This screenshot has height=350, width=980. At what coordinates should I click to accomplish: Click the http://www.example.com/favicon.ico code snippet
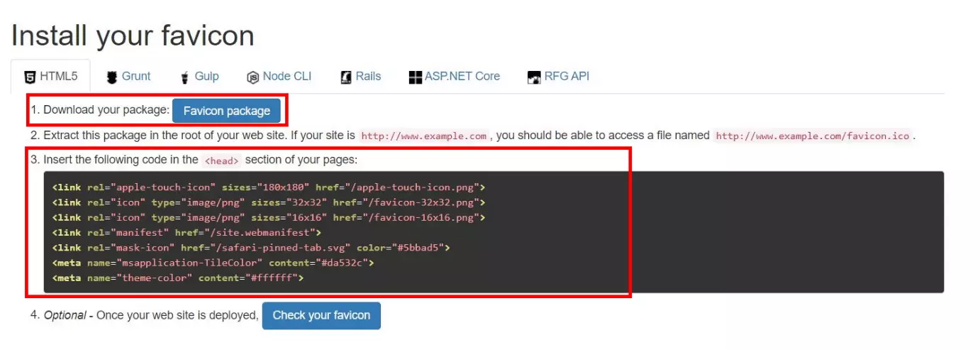[x=813, y=136]
